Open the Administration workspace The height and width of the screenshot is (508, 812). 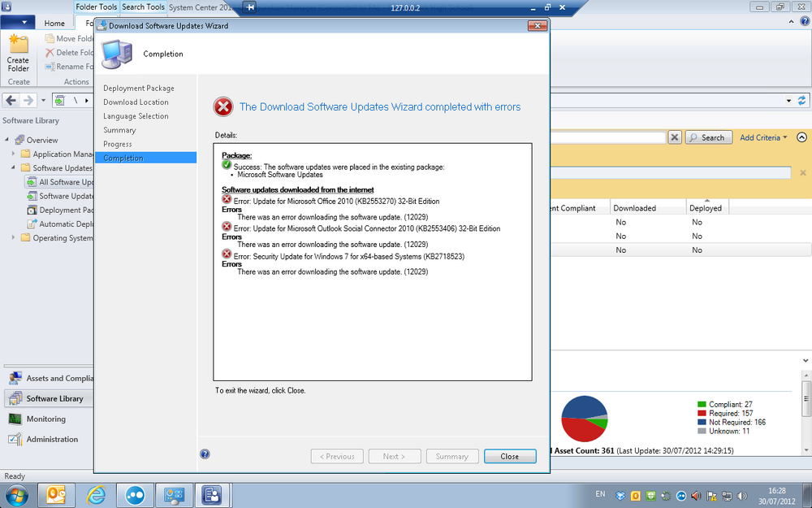(52, 439)
